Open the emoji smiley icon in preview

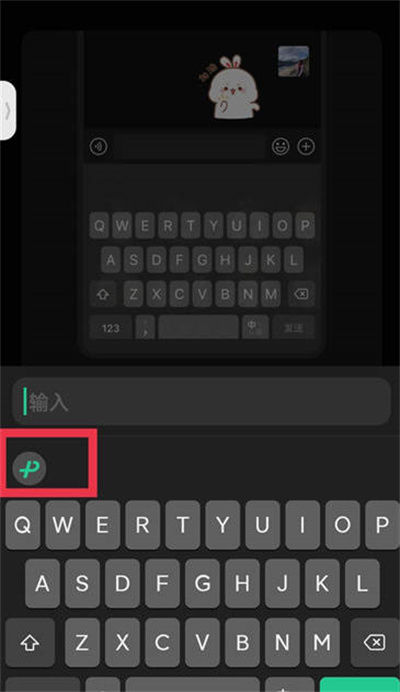tap(280, 146)
